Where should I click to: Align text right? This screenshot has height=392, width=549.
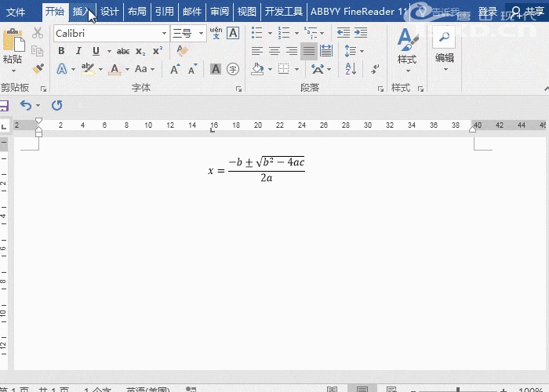291,51
